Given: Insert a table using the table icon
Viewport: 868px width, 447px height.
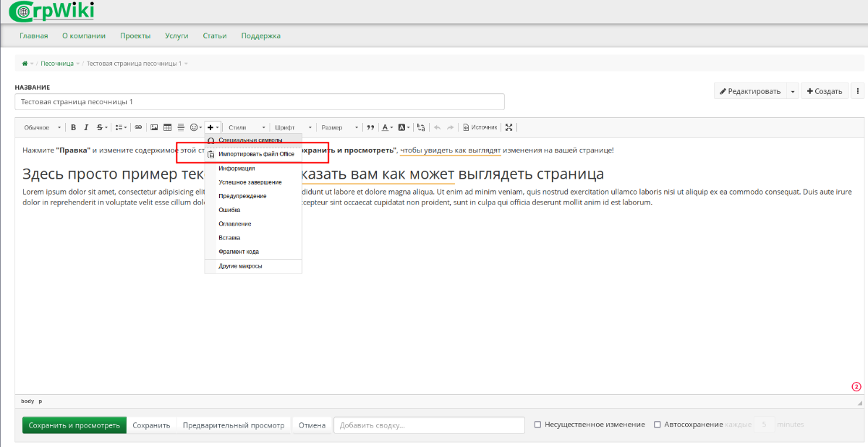Looking at the screenshot, I should (167, 127).
